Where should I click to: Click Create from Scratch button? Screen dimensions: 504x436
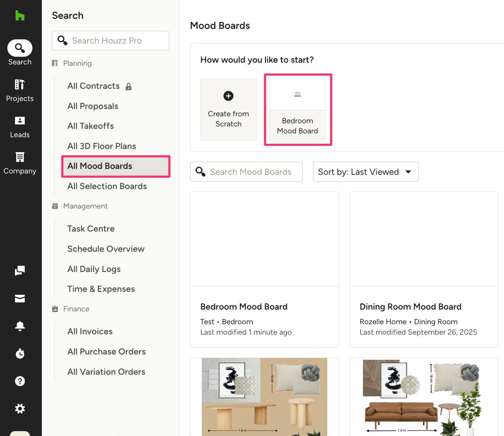229,110
